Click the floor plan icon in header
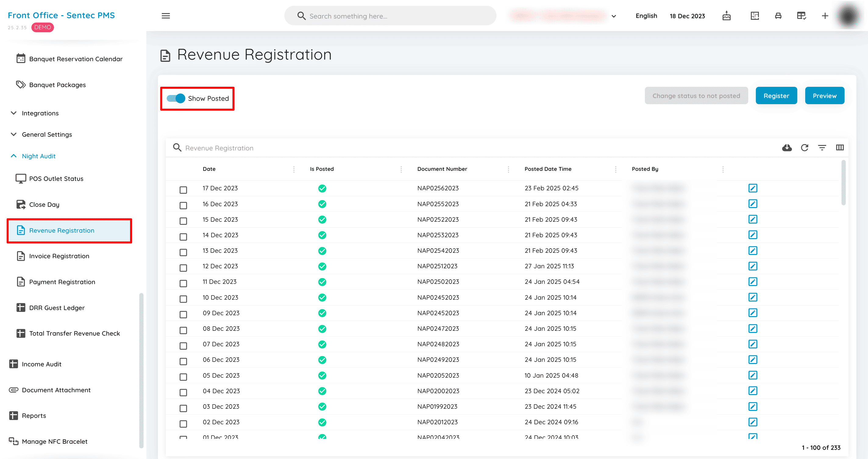Viewport: 868px width, 459px height. tap(754, 16)
